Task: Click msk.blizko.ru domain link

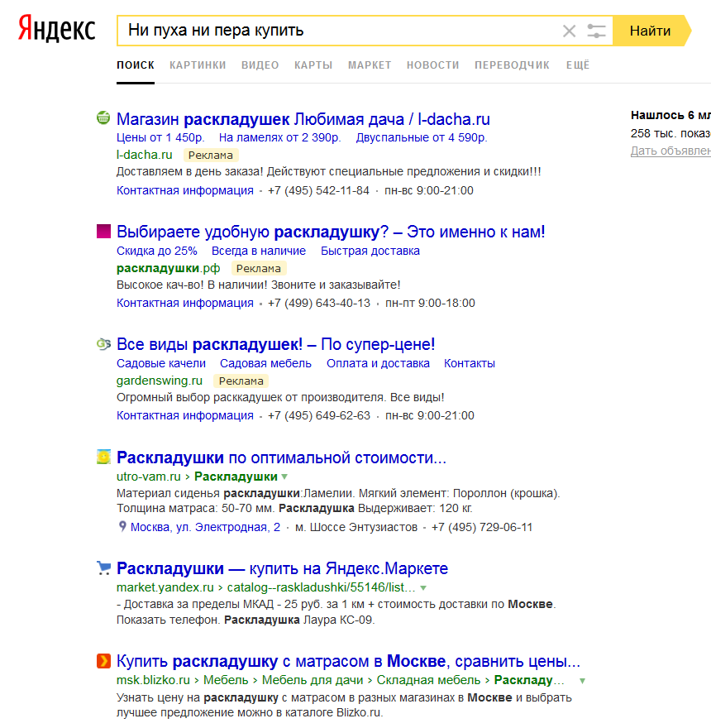Action: coord(153,680)
